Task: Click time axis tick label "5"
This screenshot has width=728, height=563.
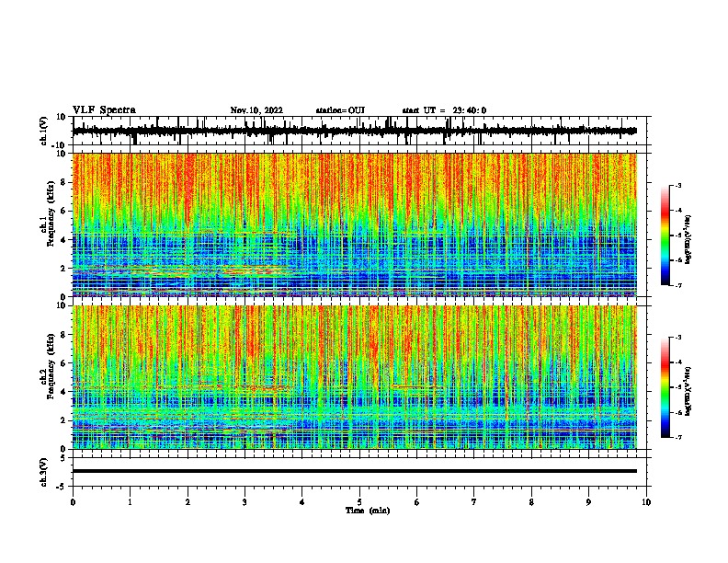Action: pyautogui.click(x=359, y=502)
